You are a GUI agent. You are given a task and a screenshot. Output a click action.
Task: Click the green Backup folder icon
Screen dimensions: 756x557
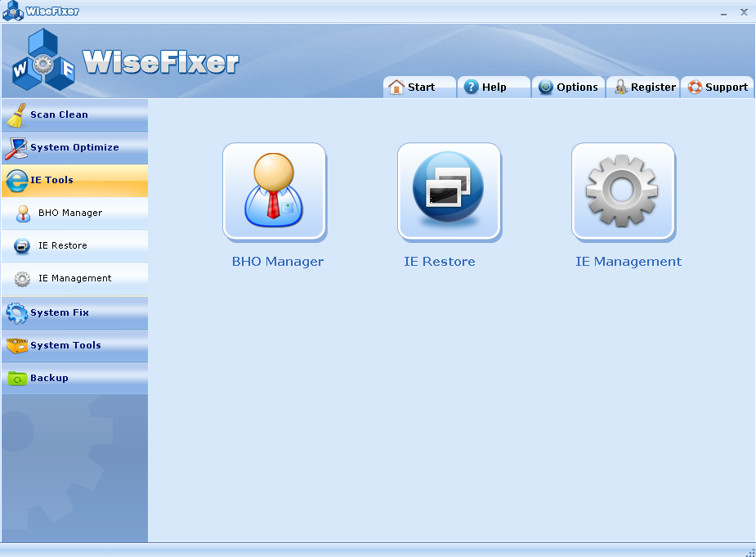tap(16, 379)
